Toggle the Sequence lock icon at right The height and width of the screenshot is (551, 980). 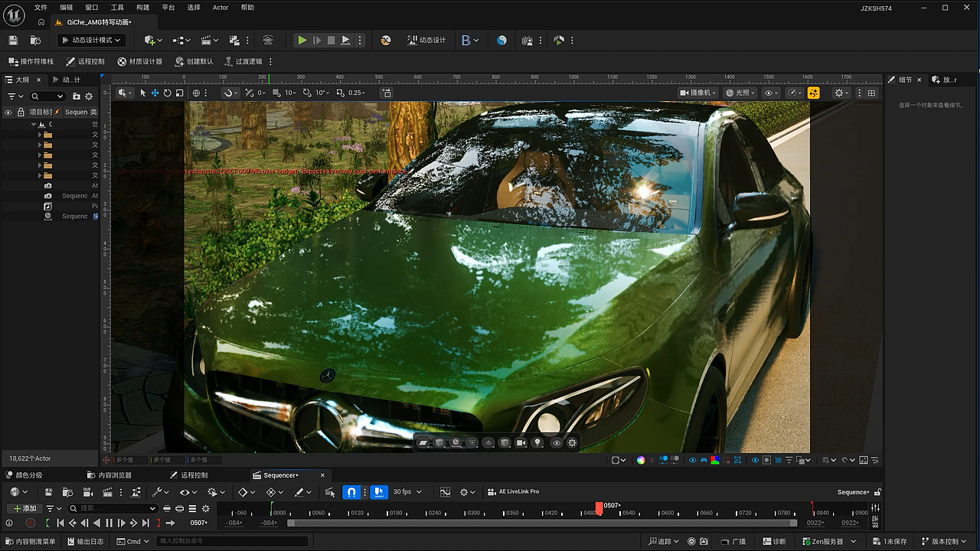tap(877, 492)
